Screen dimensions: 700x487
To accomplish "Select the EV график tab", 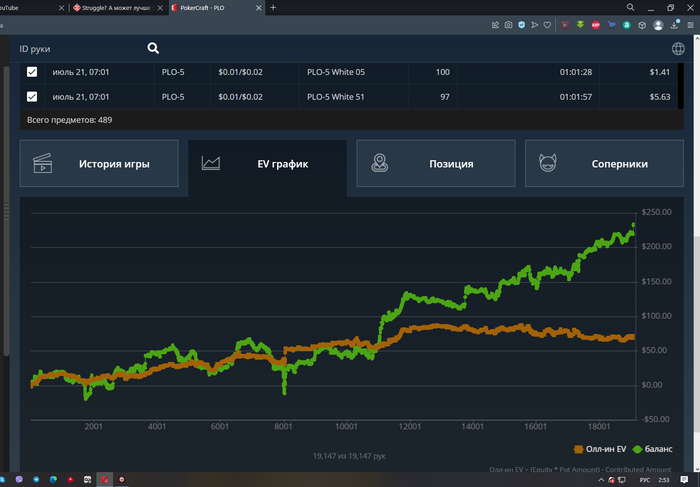I will point(267,166).
